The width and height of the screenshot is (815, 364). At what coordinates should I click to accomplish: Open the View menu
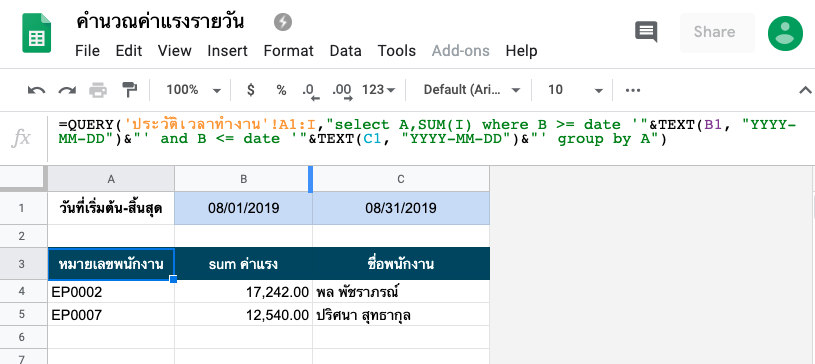click(175, 51)
